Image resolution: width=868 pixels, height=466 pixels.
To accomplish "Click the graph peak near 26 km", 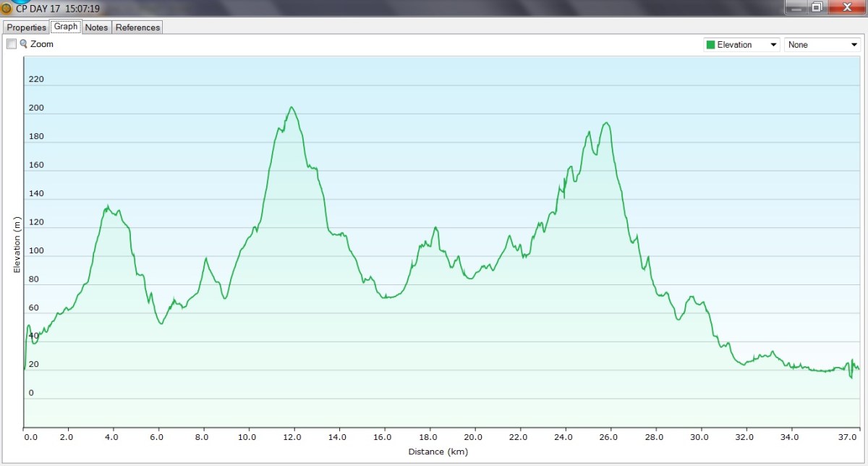I will tap(606, 123).
